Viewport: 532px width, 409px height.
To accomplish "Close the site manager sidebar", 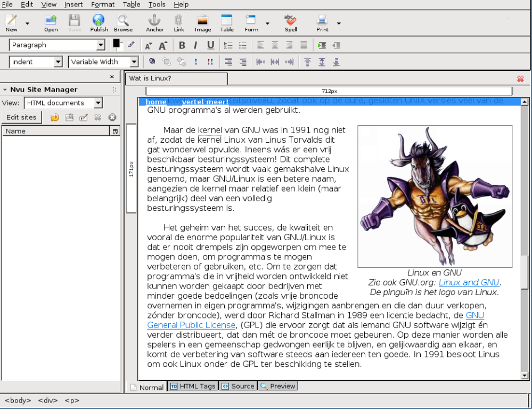I will tap(112, 77).
